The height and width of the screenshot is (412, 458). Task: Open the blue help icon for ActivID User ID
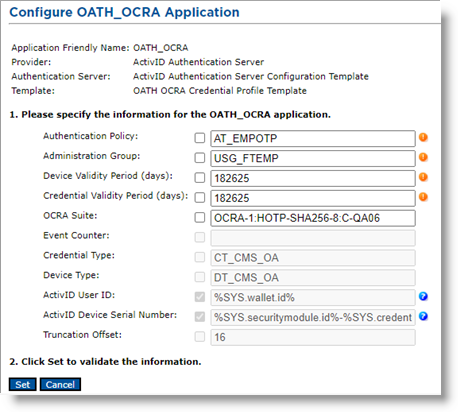423,296
